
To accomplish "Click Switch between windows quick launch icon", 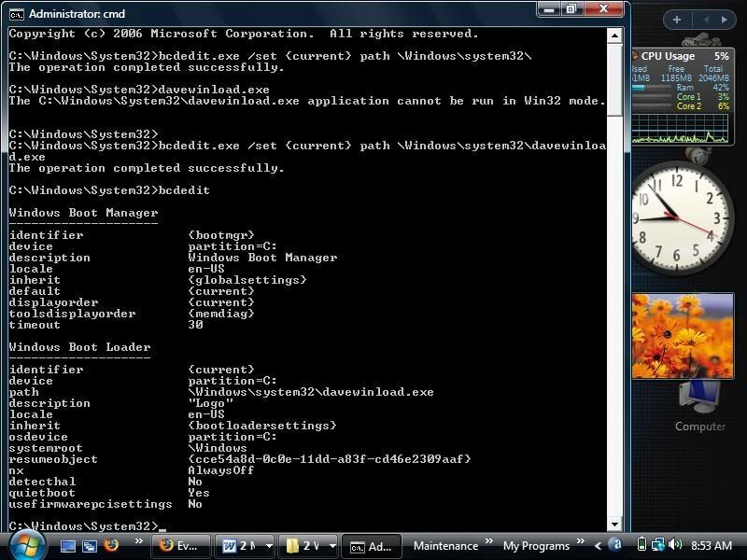I will [x=90, y=546].
